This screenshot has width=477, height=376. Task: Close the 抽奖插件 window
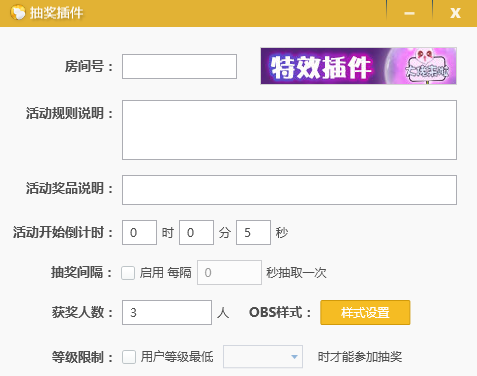455,13
